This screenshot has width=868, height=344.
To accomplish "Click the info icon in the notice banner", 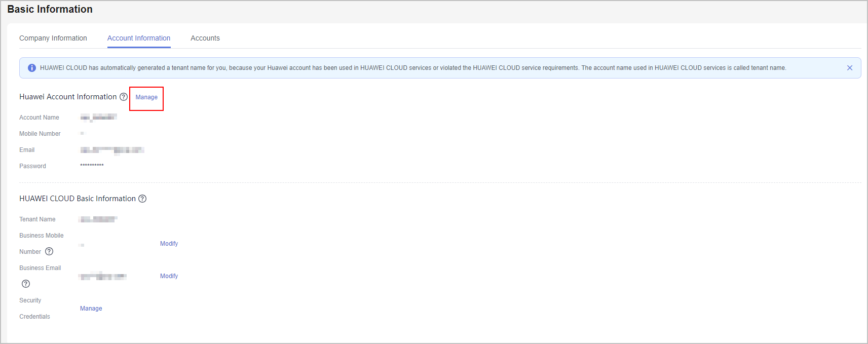I will tap(32, 68).
